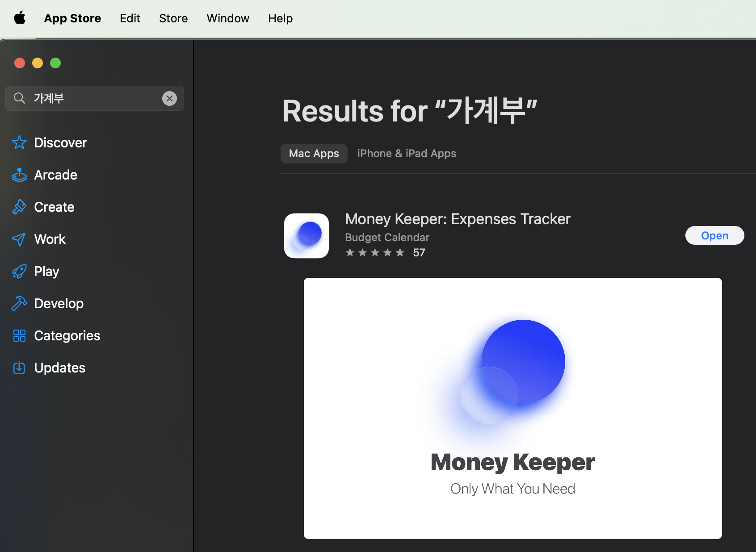756x552 pixels.
Task: Go to Play section label
Action: click(x=46, y=271)
